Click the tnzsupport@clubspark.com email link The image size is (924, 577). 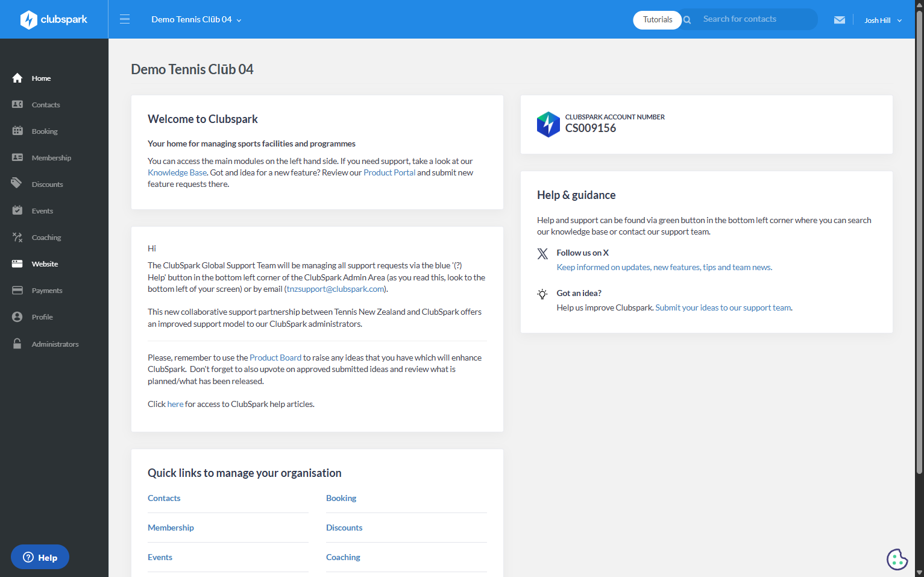(x=336, y=289)
